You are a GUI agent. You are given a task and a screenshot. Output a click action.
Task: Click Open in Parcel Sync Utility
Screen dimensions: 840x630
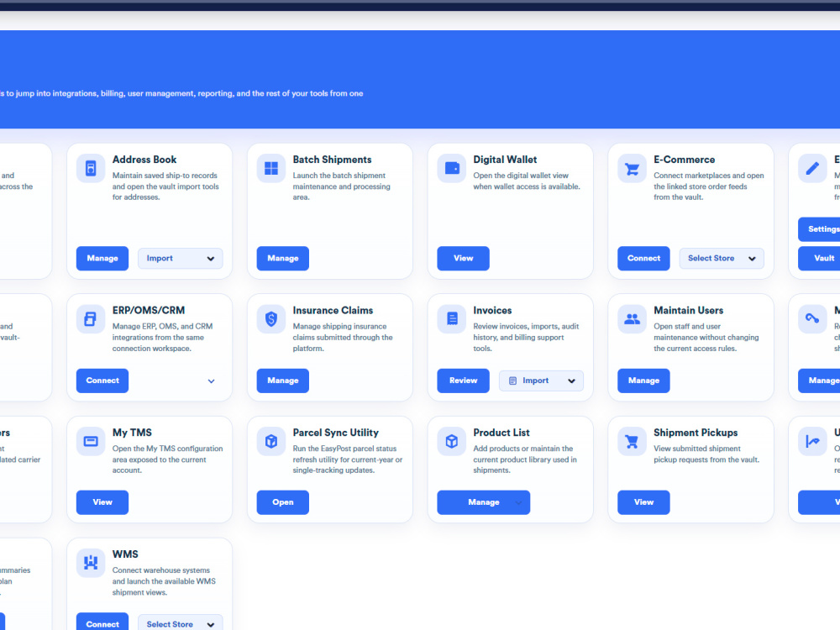click(x=283, y=502)
